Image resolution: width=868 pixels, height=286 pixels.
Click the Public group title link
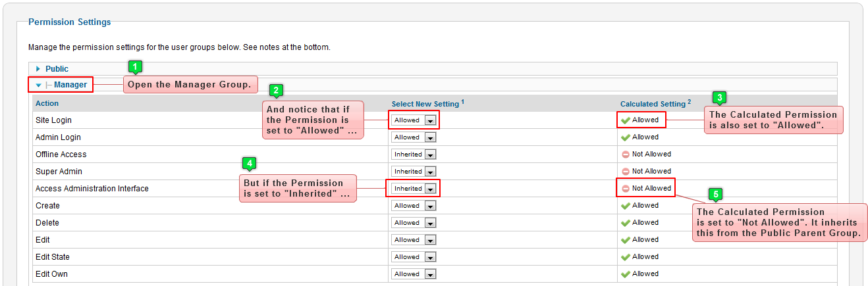tap(57, 69)
